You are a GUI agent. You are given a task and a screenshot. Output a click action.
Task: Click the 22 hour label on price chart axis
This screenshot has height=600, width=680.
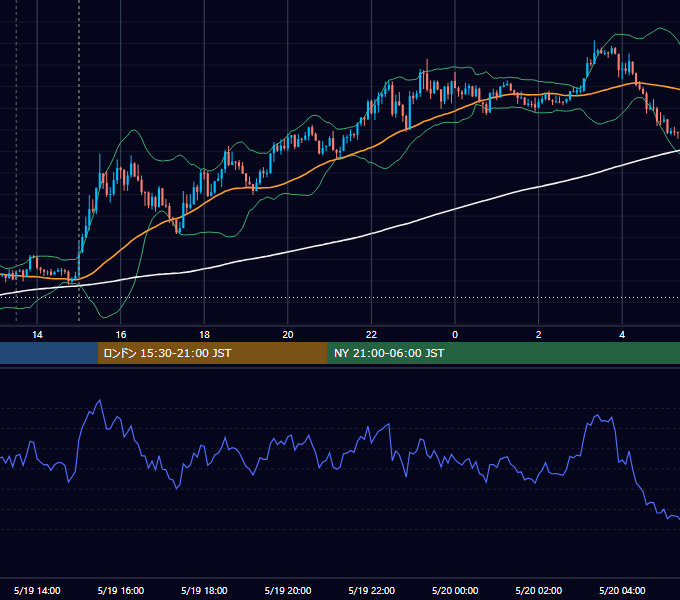(371, 335)
